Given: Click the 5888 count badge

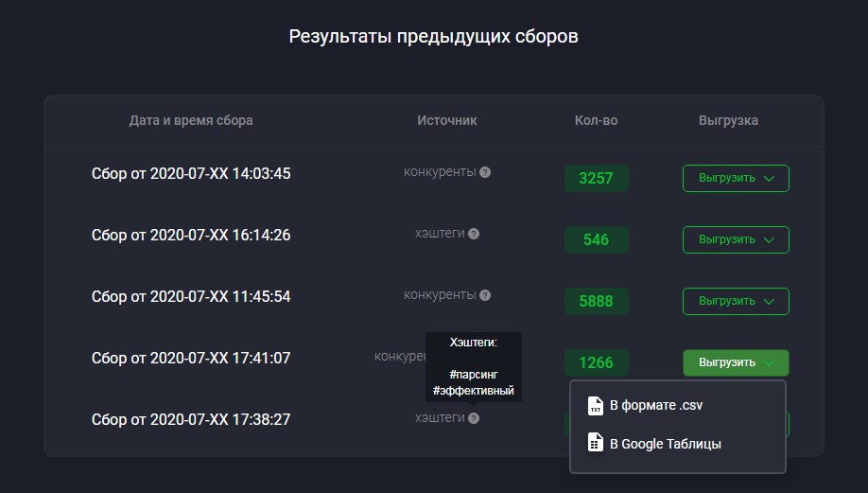Looking at the screenshot, I should pos(597,301).
